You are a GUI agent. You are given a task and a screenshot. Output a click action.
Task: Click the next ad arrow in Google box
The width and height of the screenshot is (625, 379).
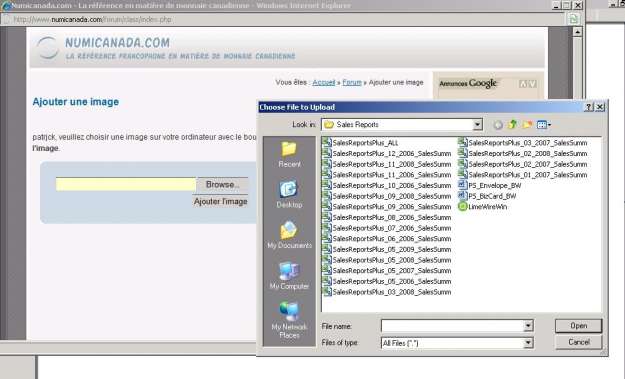[x=532, y=84]
